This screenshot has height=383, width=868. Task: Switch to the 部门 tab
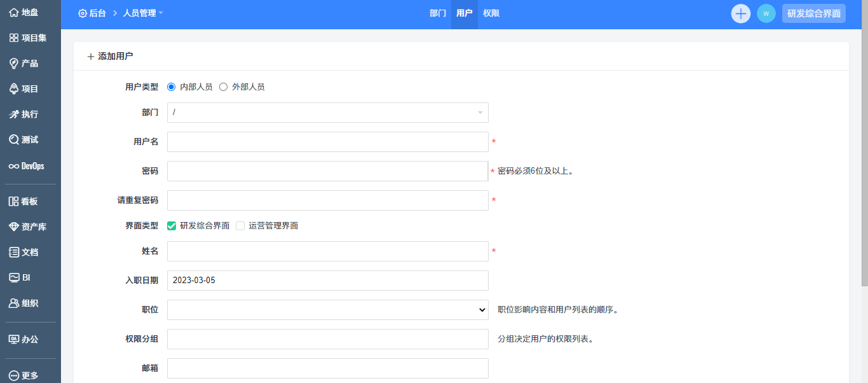point(438,13)
